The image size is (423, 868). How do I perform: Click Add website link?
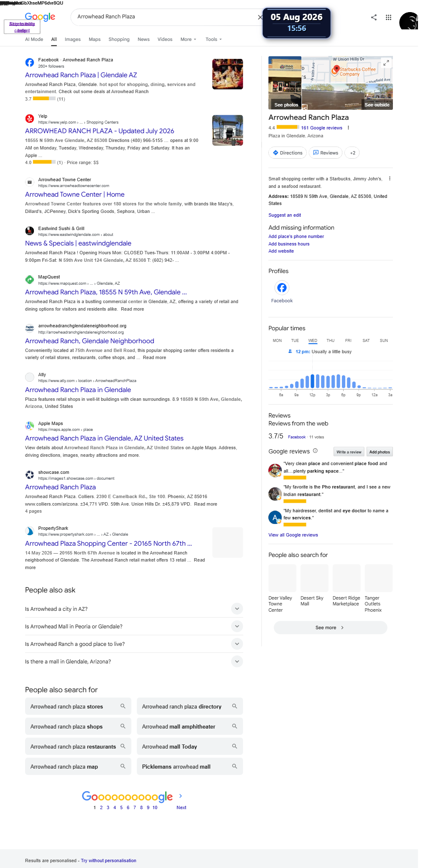pos(281,251)
